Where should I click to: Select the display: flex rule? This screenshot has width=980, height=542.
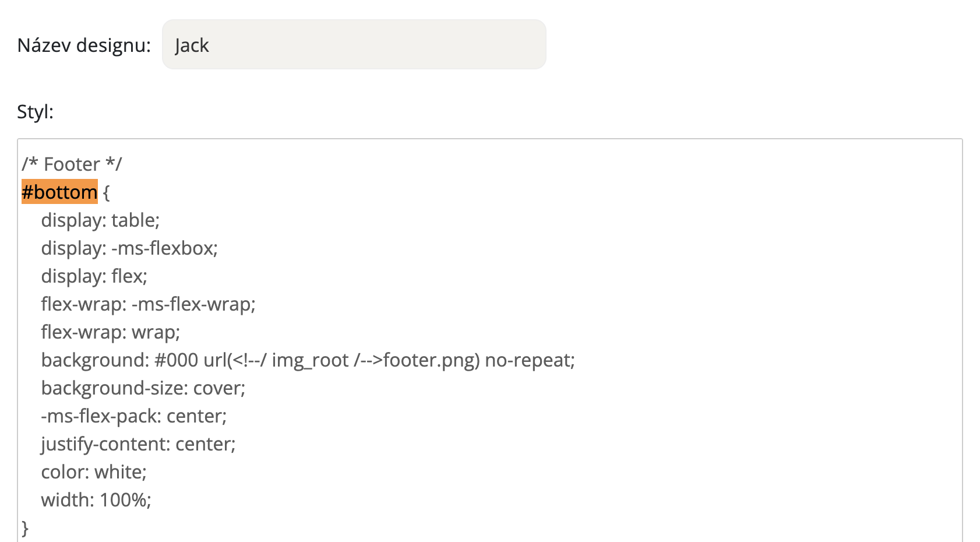click(93, 276)
